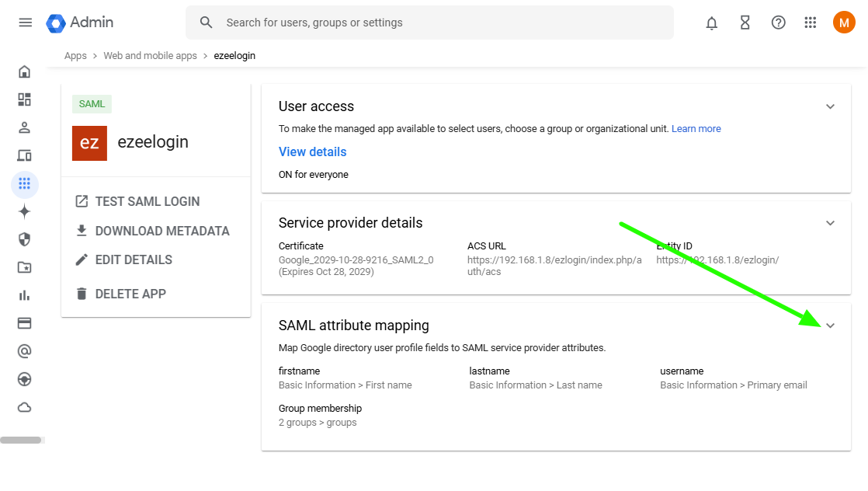Open the main hamburger menu

pyautogui.click(x=25, y=23)
